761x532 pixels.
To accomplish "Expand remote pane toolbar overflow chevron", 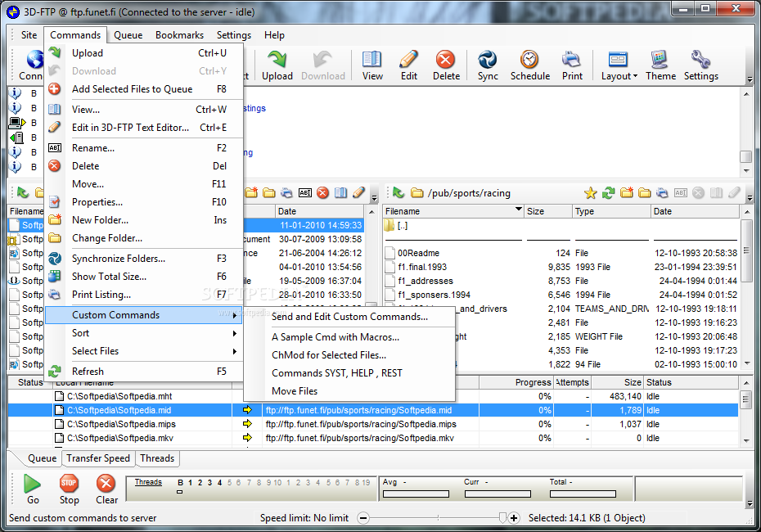I will pyautogui.click(x=750, y=198).
